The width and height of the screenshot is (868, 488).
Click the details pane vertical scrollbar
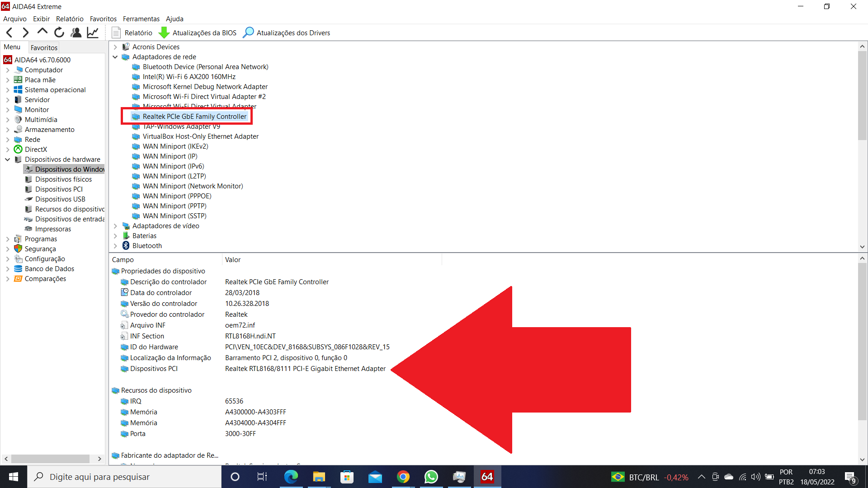(x=862, y=342)
